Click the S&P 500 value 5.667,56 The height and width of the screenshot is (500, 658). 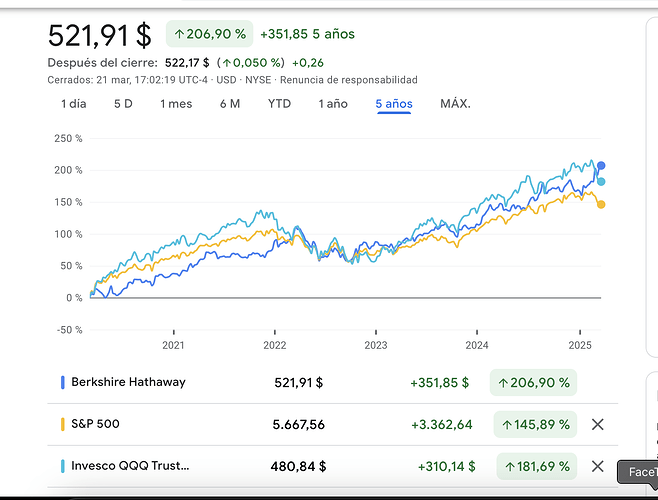298,424
